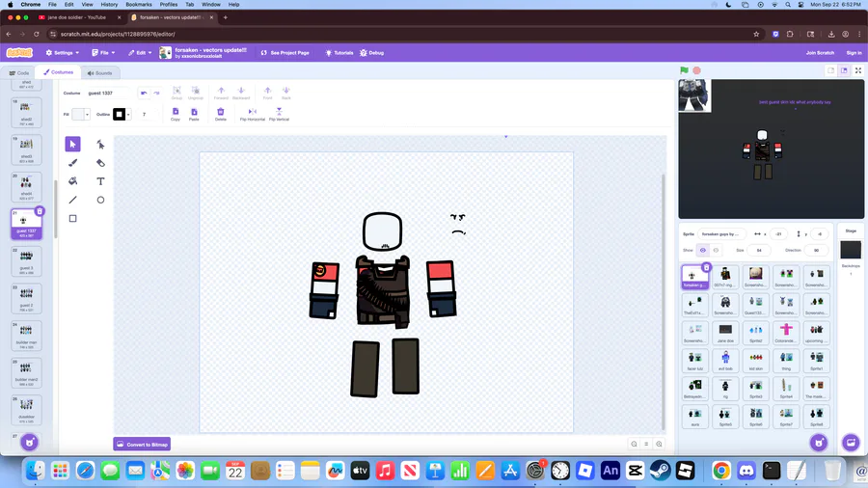Switch to the Costumes tab
This screenshot has height=488, width=868.
click(58, 72)
